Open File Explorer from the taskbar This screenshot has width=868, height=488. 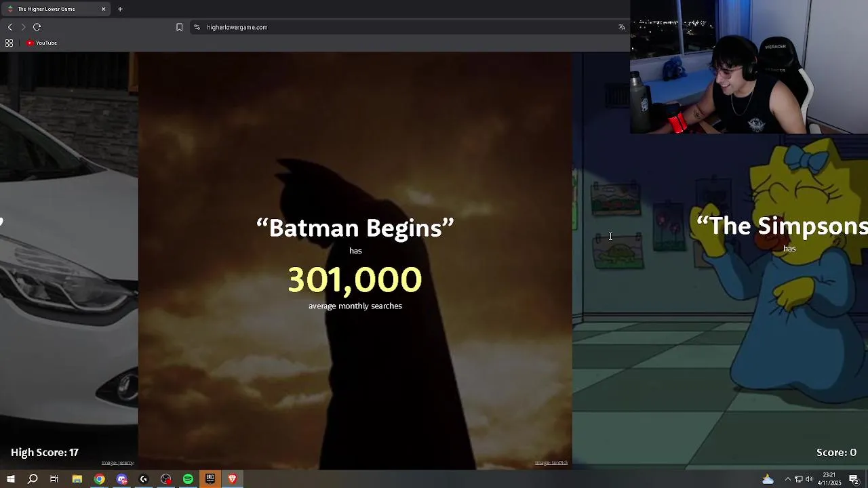[77, 479]
